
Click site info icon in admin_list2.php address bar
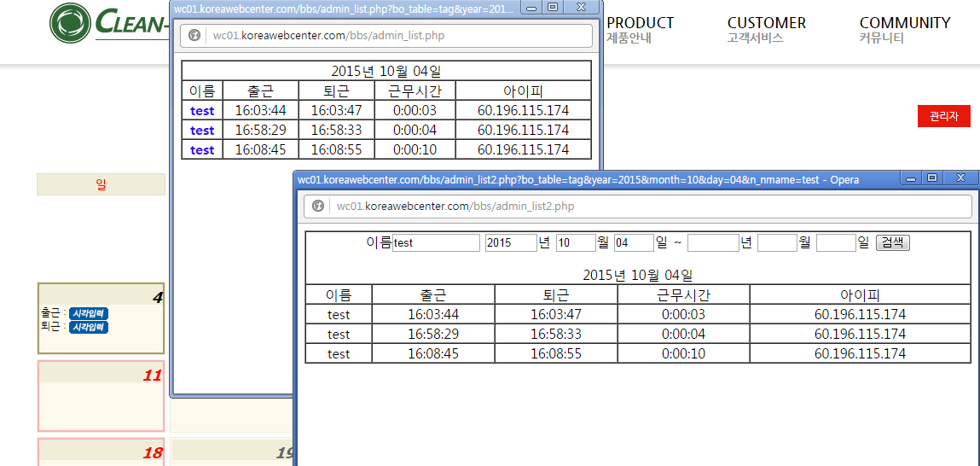pyautogui.click(x=318, y=207)
